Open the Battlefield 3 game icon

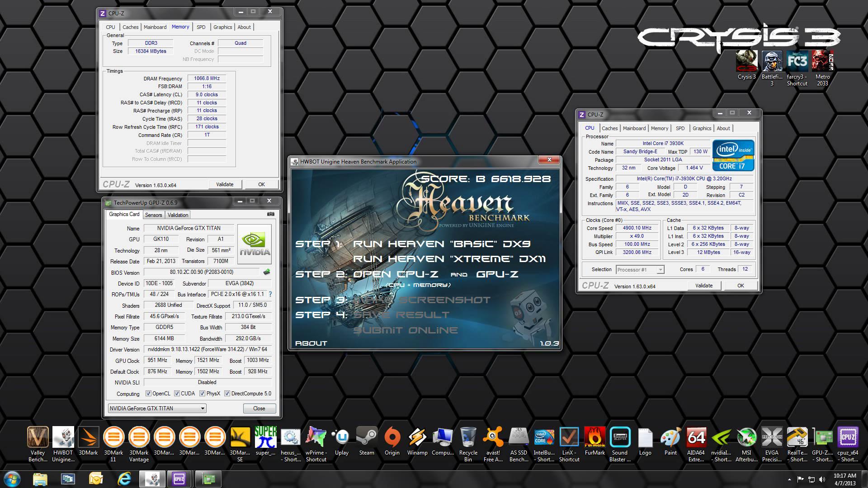[772, 68]
